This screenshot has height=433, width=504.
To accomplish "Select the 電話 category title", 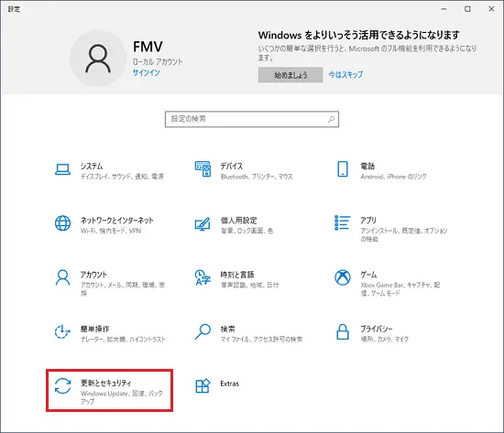I will click(x=367, y=166).
